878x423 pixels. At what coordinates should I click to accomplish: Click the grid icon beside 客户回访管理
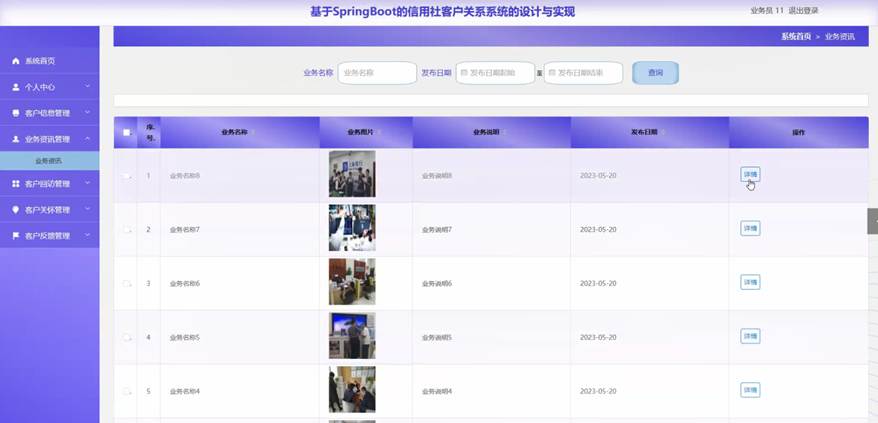pyautogui.click(x=16, y=184)
